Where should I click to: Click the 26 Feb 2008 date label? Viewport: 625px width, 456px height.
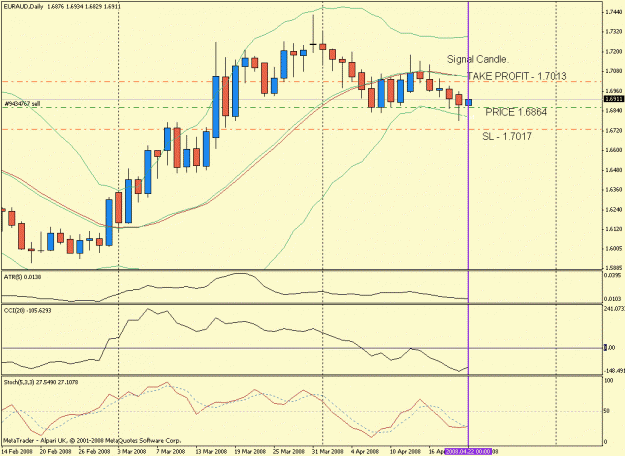(x=94, y=452)
